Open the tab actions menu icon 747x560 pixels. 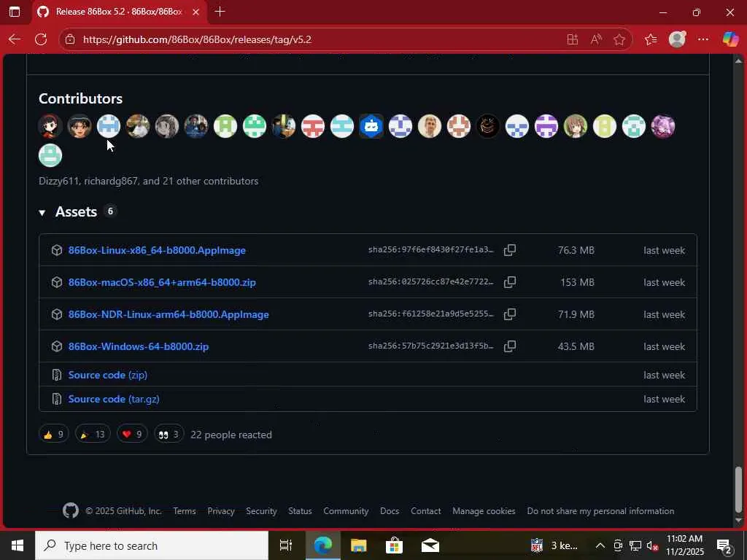coord(15,12)
